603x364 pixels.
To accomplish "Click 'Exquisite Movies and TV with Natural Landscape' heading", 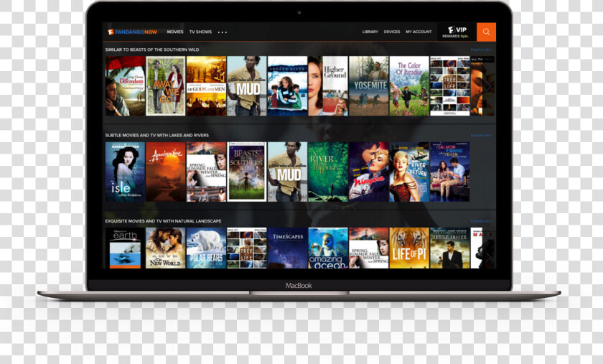I will coord(163,221).
